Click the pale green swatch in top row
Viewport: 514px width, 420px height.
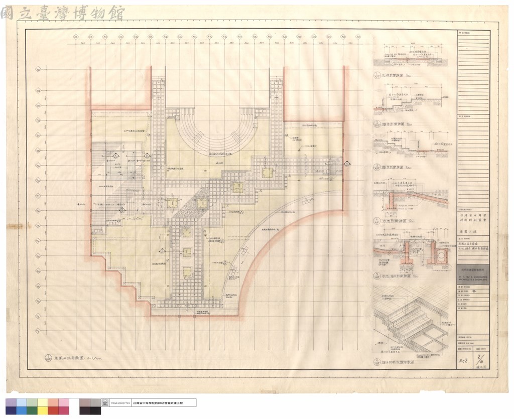pos(32,402)
